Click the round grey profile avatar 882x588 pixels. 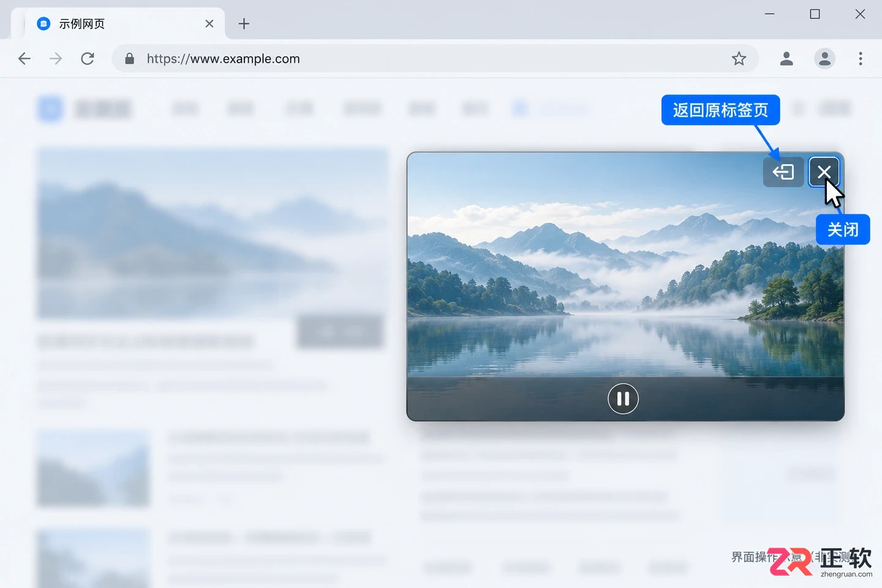825,59
